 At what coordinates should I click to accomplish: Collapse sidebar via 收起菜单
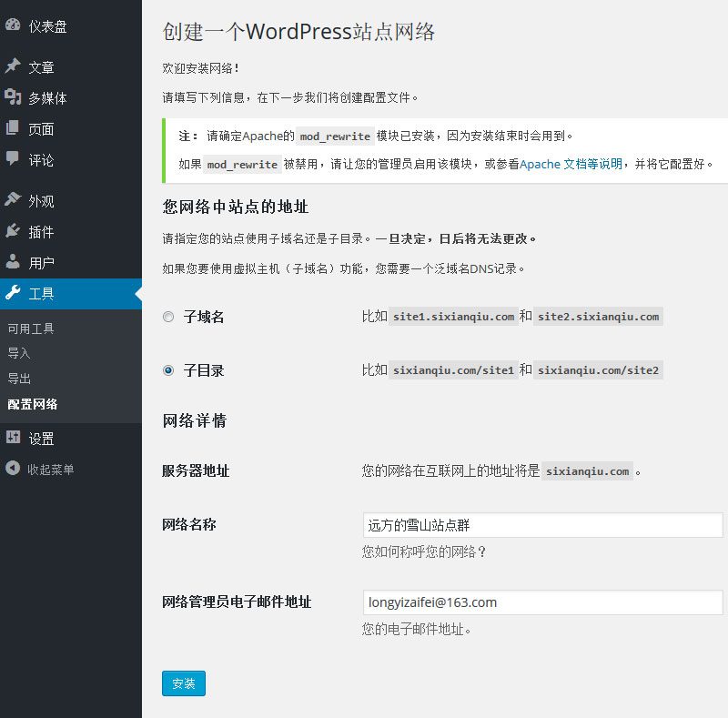50,469
